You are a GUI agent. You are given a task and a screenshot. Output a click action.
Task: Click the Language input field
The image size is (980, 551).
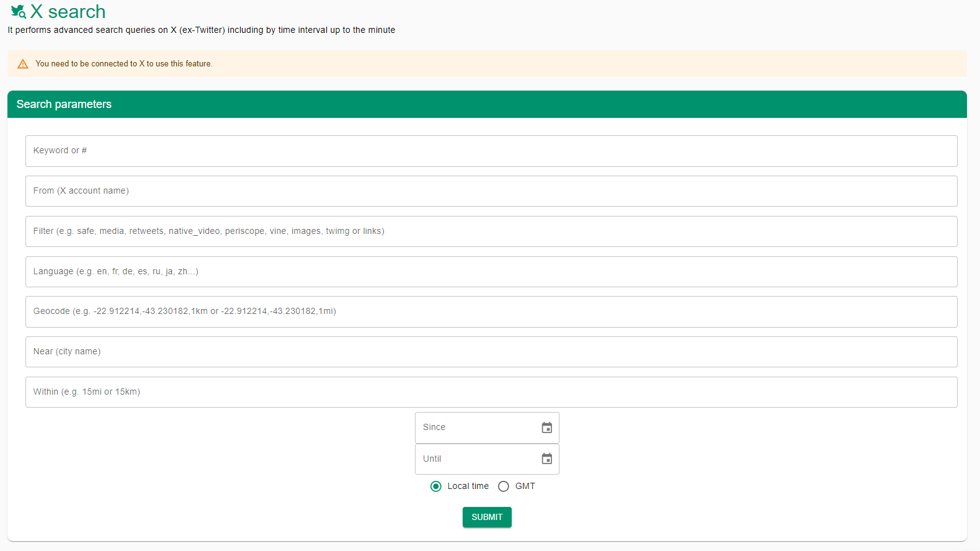pos(491,272)
